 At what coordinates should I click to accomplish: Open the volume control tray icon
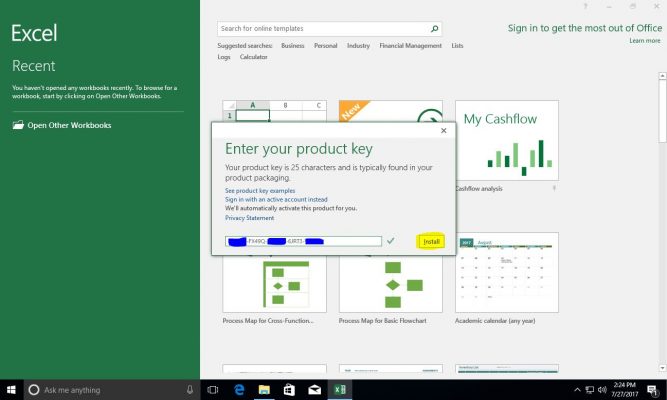click(602, 390)
